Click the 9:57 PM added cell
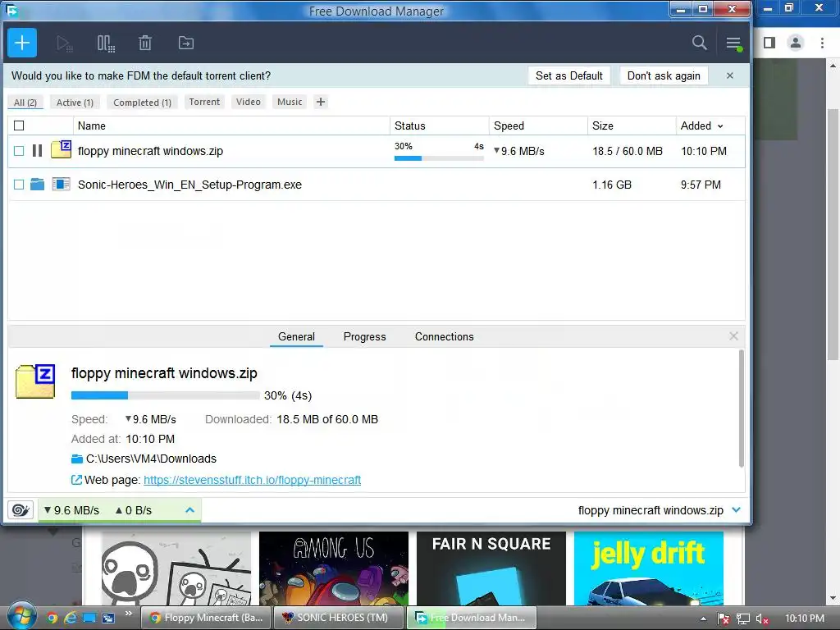 coord(701,185)
